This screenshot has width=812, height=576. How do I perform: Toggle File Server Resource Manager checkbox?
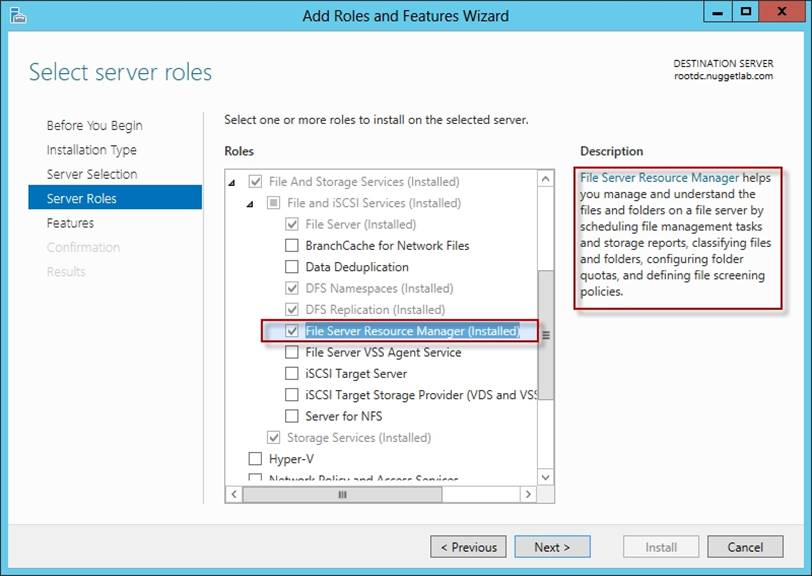pos(292,330)
